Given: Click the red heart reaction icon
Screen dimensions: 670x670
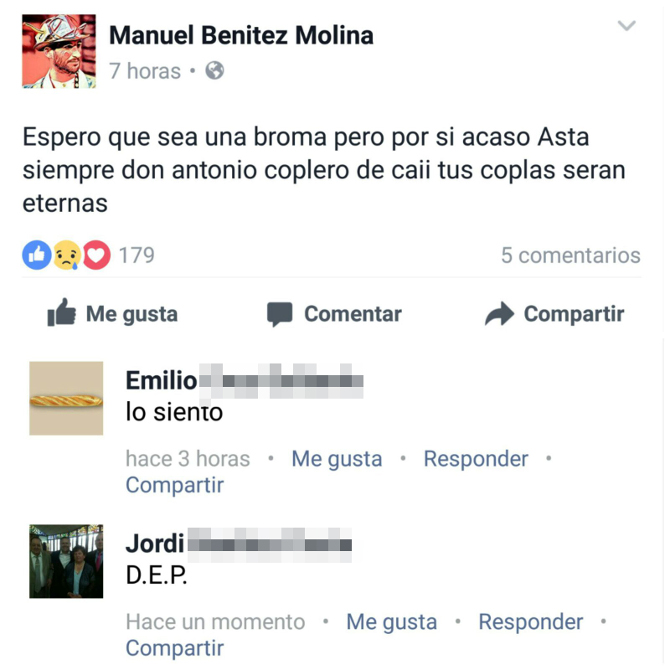Looking at the screenshot, I should pos(96,255).
